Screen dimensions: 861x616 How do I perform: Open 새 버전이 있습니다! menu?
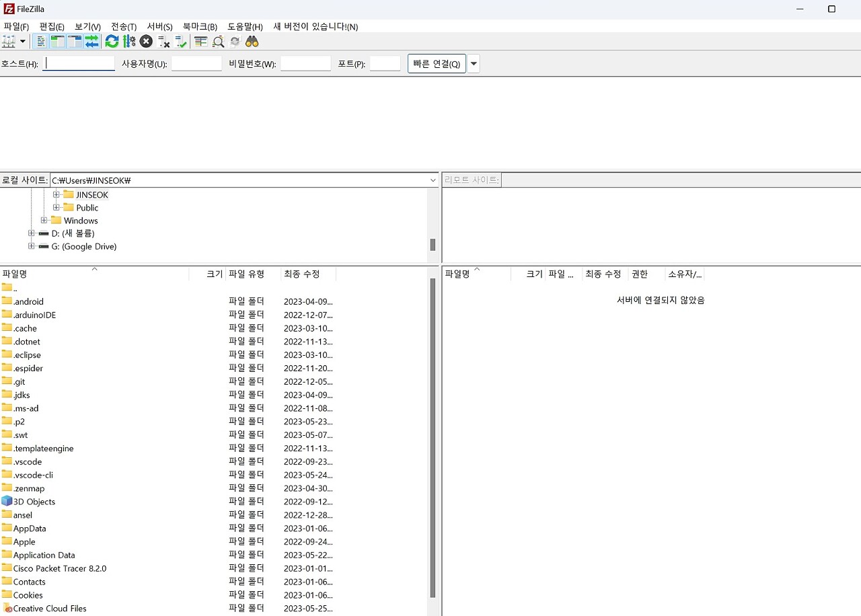pos(315,27)
